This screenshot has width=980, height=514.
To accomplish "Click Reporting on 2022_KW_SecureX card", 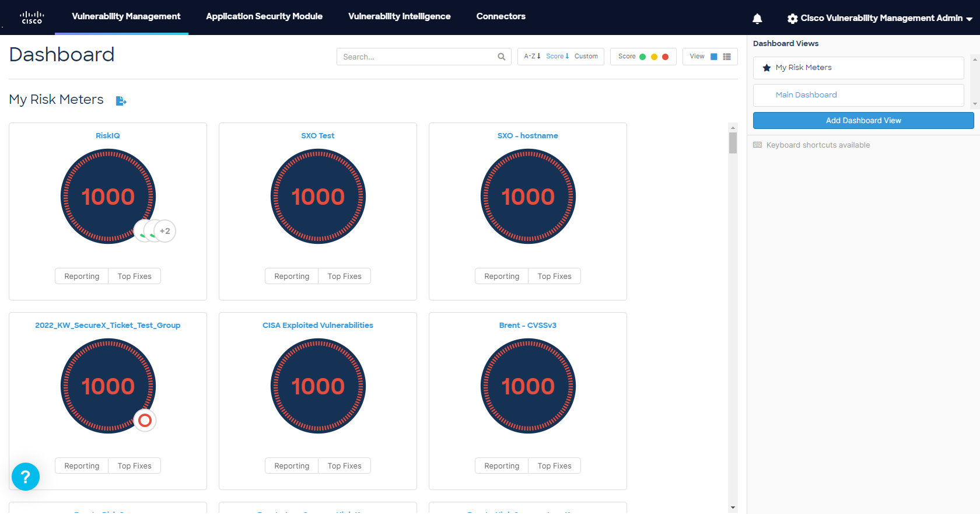I will 82,466.
